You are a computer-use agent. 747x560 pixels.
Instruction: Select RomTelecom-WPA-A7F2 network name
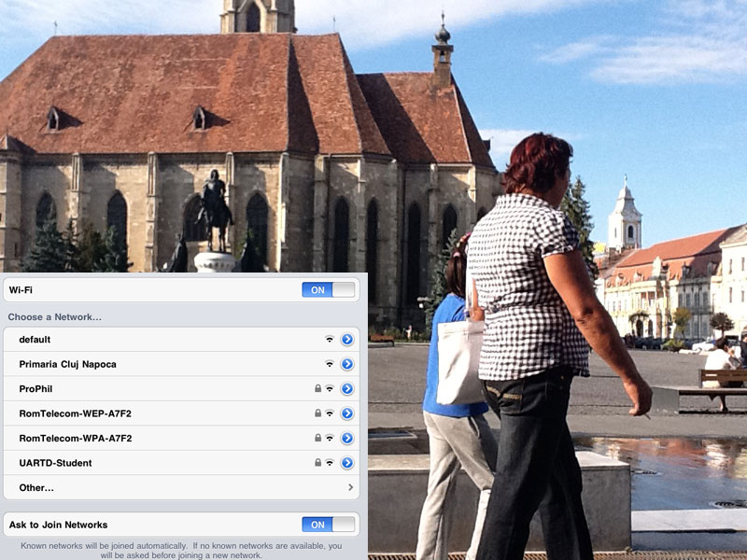75,438
